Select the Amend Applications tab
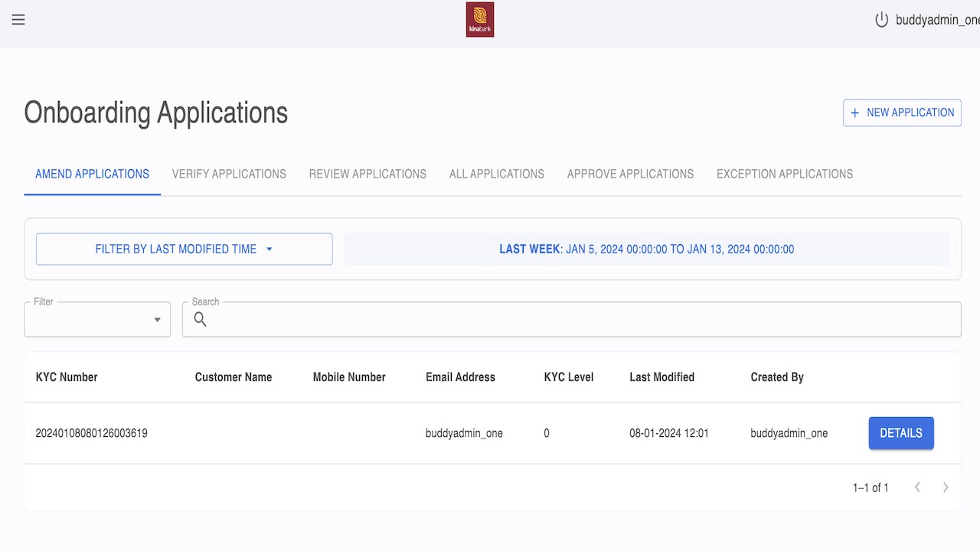This screenshot has height=551, width=980. coord(92,174)
